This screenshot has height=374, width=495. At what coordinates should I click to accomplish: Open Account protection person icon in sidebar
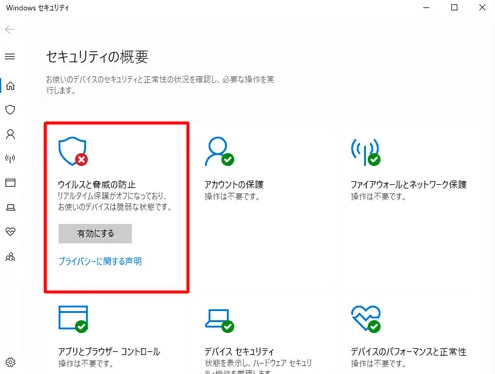tap(10, 134)
